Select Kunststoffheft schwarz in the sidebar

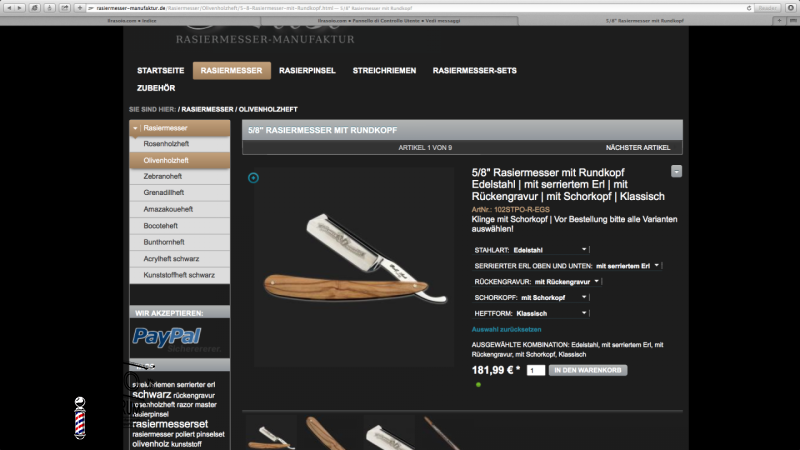coord(180,275)
